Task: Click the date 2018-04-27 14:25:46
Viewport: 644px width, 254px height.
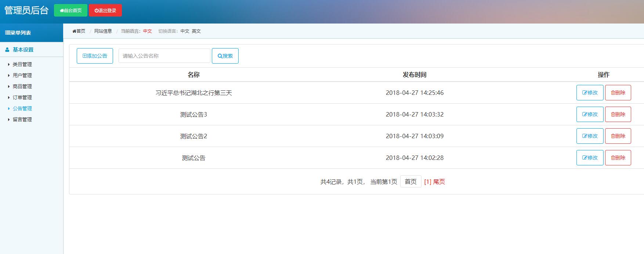Action: pyautogui.click(x=415, y=93)
